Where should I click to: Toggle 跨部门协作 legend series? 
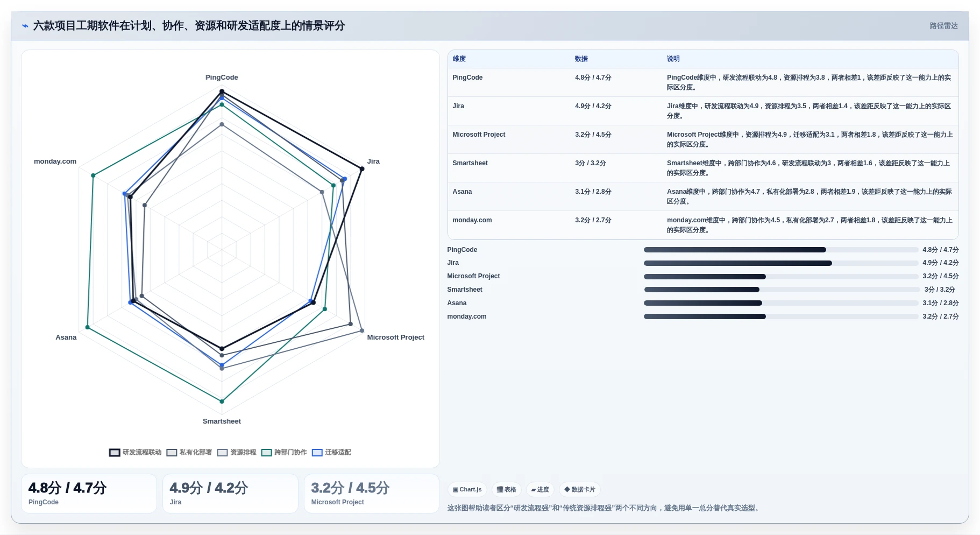click(x=284, y=453)
